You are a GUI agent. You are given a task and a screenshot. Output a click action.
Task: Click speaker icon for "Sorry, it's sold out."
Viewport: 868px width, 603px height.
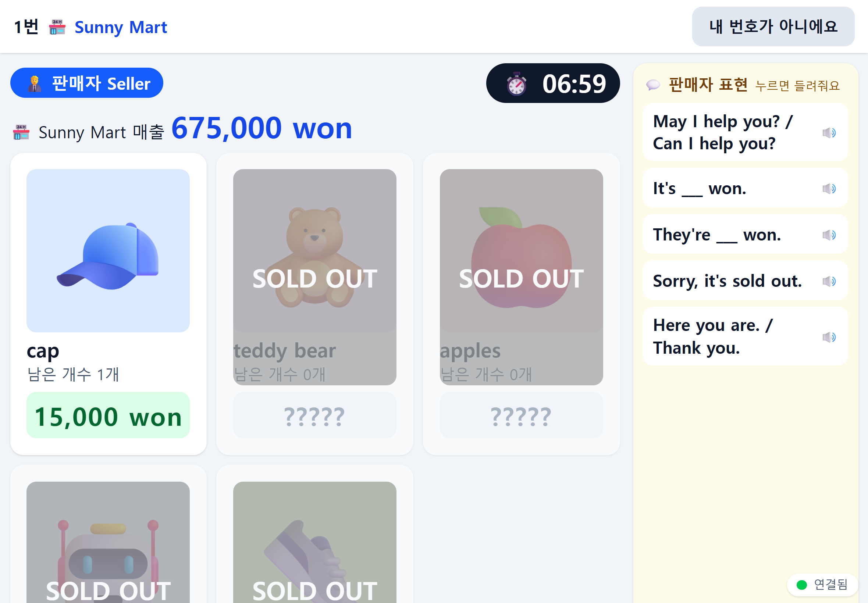(x=829, y=281)
